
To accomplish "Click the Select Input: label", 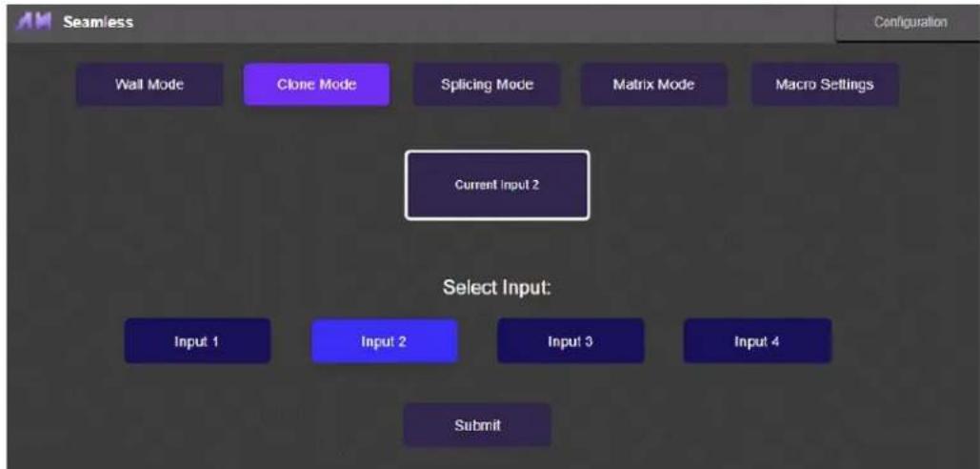I will tap(497, 288).
